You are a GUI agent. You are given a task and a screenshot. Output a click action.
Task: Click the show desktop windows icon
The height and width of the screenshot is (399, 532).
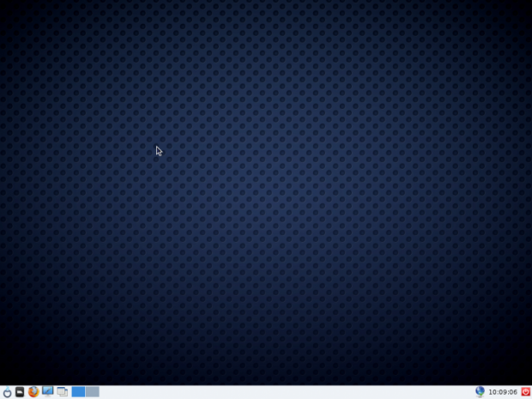click(x=62, y=392)
